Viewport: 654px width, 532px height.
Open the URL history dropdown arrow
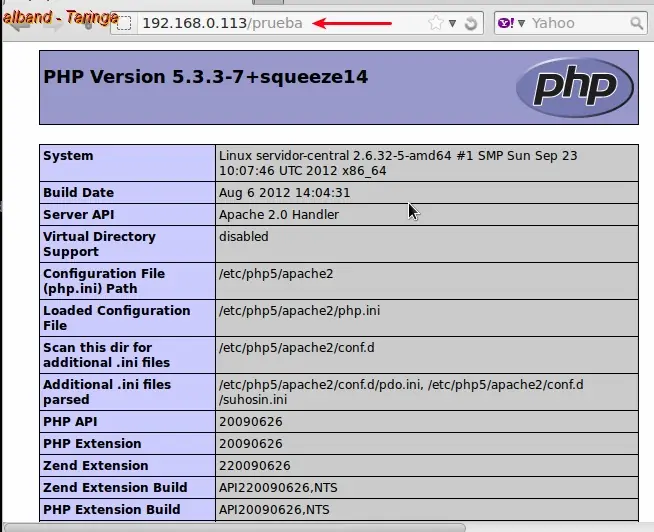(453, 23)
